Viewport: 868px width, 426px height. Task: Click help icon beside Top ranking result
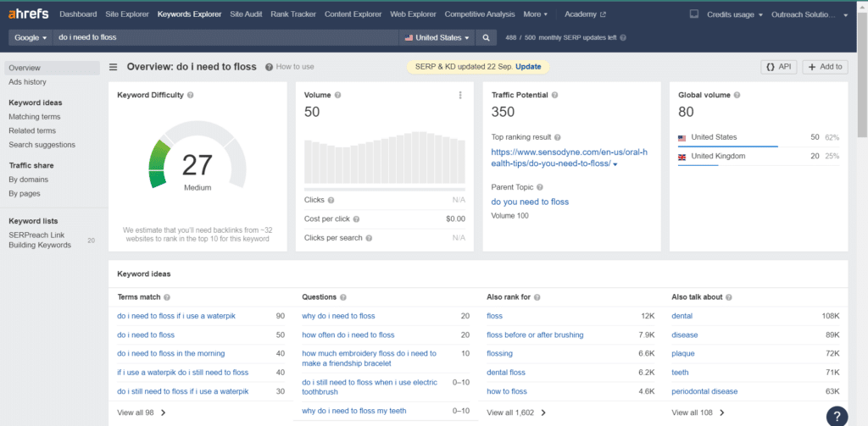click(x=558, y=137)
